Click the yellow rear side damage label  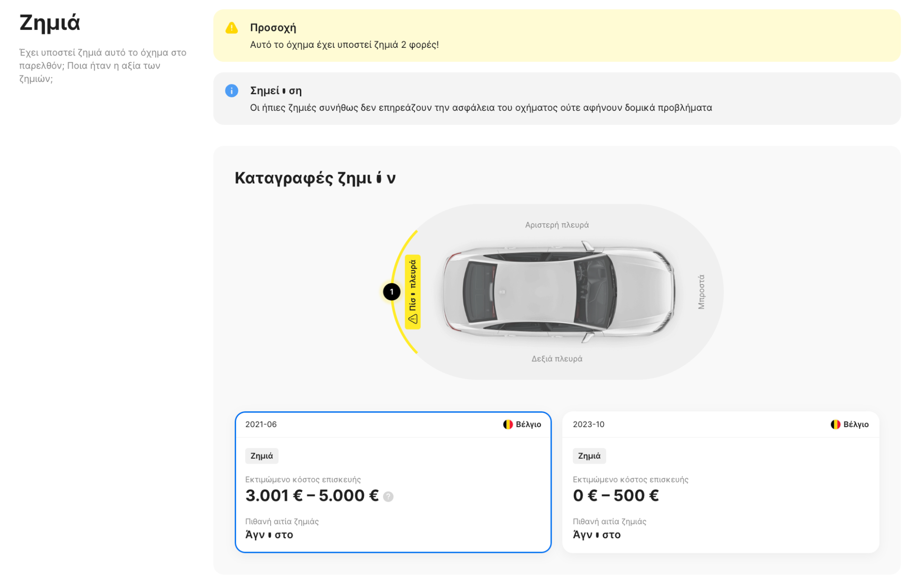coord(412,291)
